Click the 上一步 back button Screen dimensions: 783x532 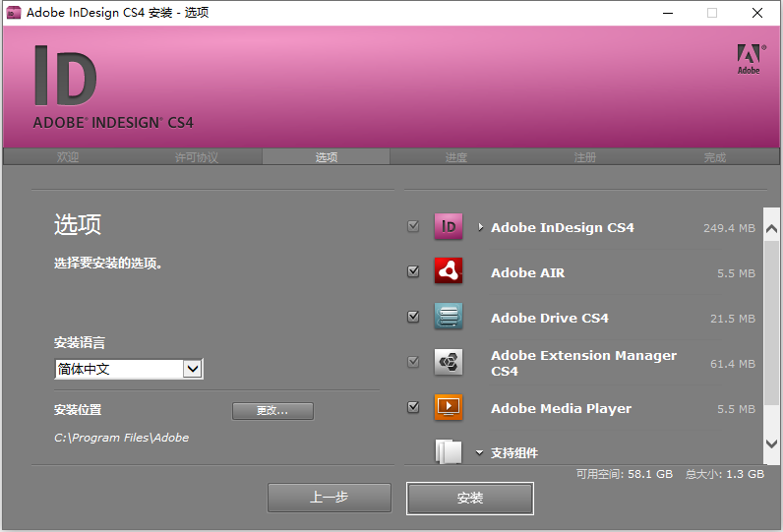coord(330,498)
